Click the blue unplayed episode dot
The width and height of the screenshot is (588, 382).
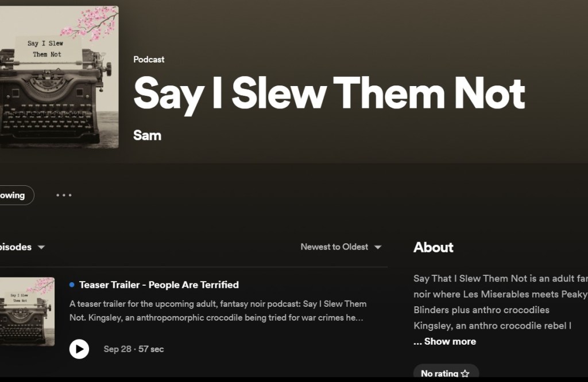point(72,284)
